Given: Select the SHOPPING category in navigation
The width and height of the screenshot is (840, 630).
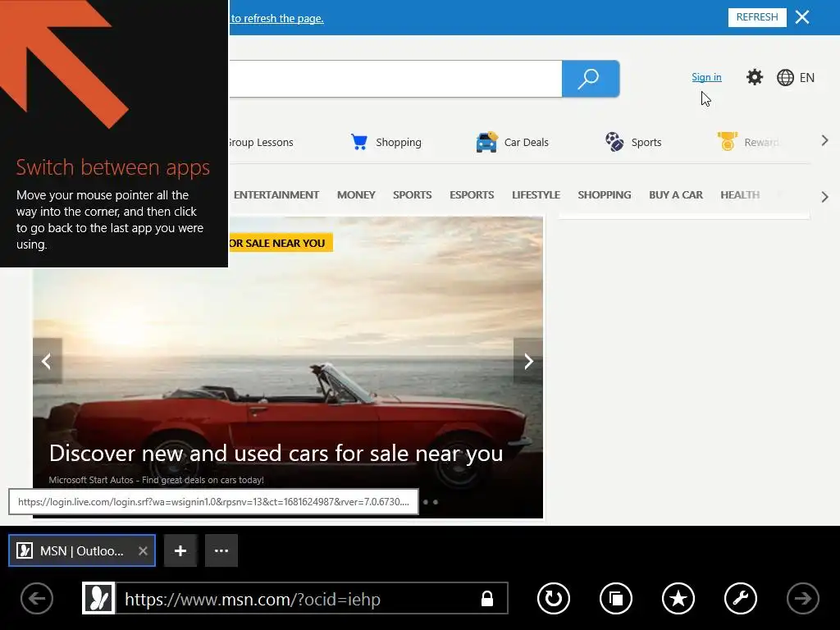Looking at the screenshot, I should point(605,195).
